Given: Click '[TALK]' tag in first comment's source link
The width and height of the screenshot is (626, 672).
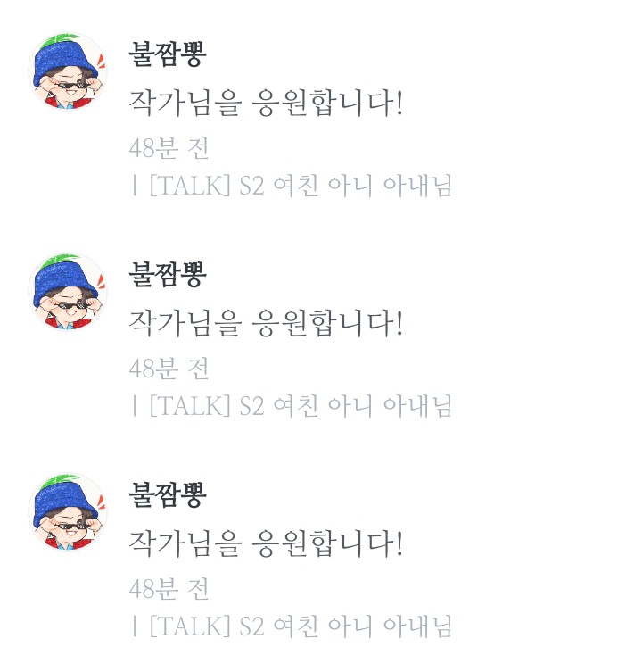Looking at the screenshot, I should [x=190, y=186].
